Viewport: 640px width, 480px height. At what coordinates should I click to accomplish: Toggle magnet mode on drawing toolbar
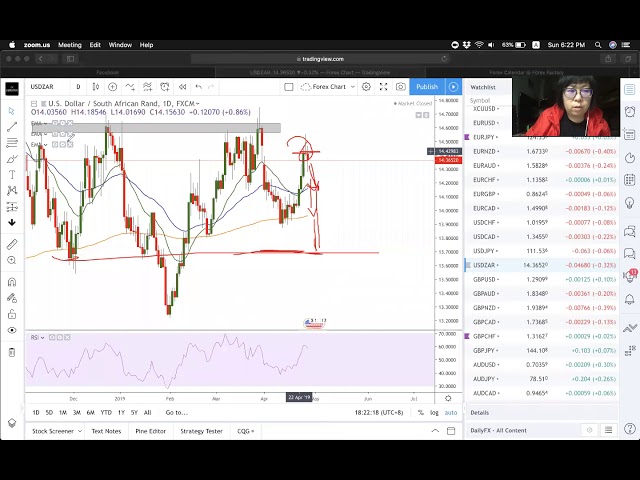pyautogui.click(x=12, y=281)
